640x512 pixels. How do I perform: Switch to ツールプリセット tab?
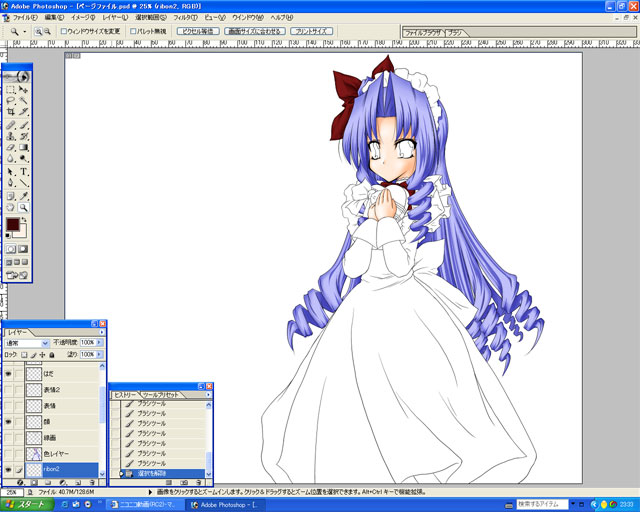click(x=160, y=395)
